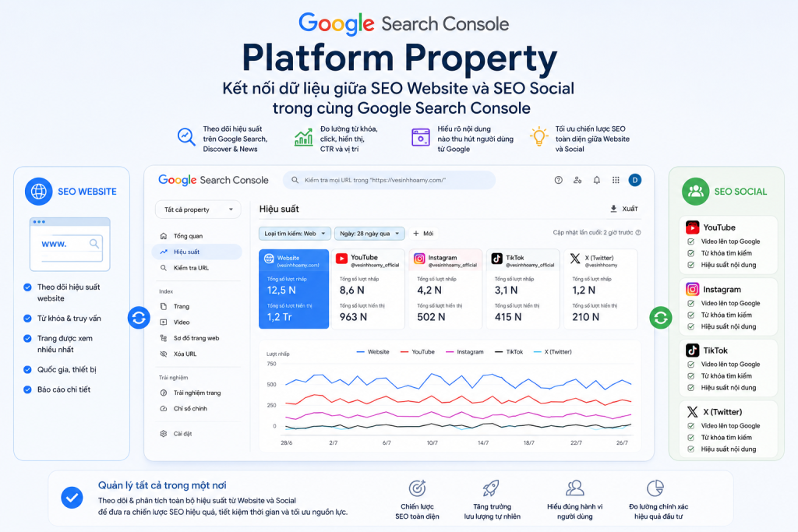Screen dimensions: 798x532
Task: Click the TikTok icon on the performance card
Action: coord(496,259)
